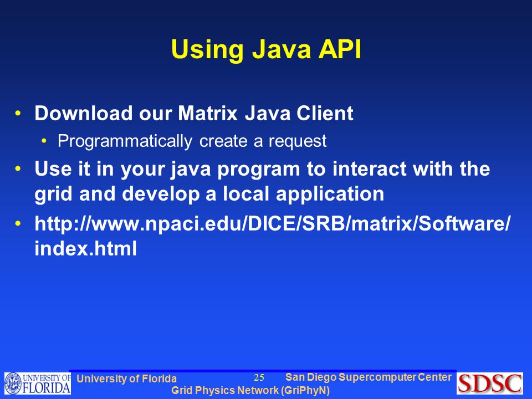Click 'Grid Physics Network (GriPhyN)' footer text

click(250, 391)
